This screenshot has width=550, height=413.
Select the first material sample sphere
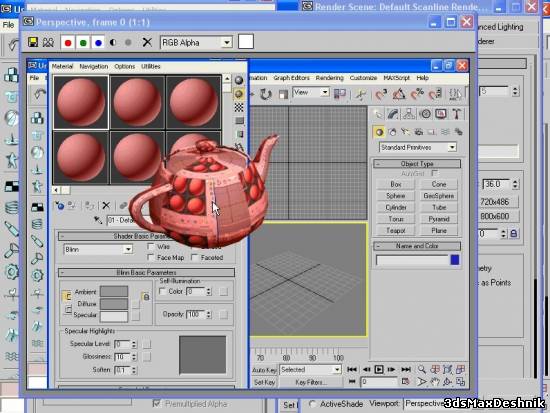[81, 102]
